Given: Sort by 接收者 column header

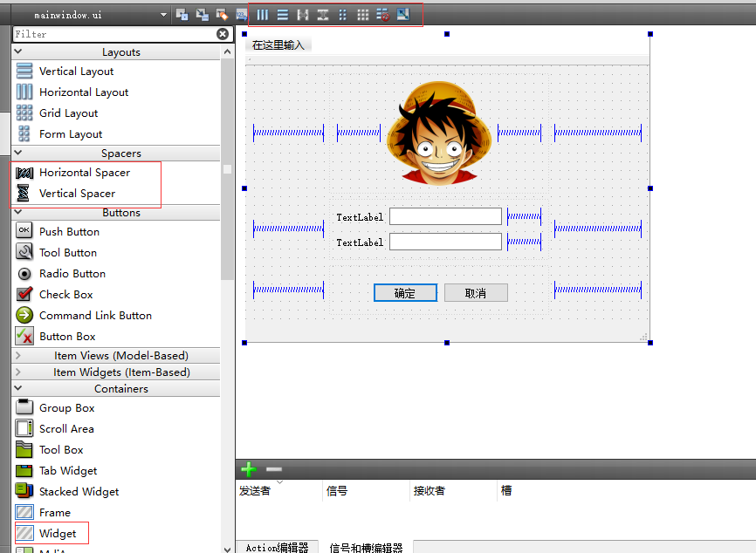Looking at the screenshot, I should click(453, 490).
